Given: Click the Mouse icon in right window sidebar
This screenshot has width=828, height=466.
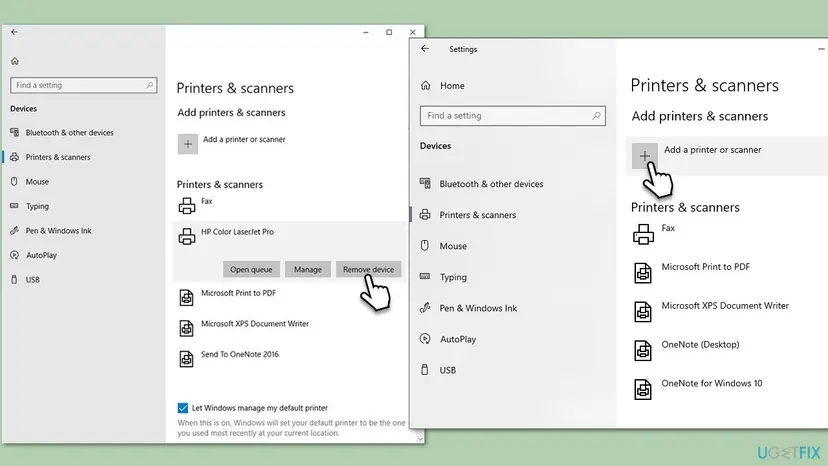Looking at the screenshot, I should pyautogui.click(x=425, y=245).
